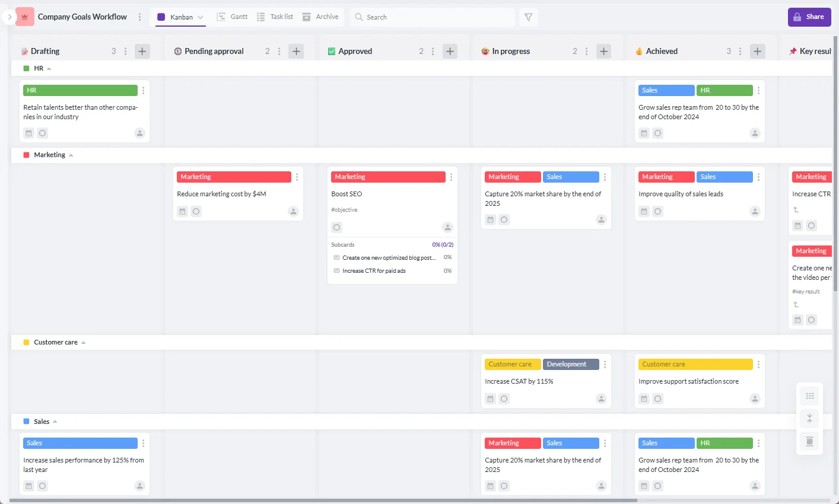This screenshot has height=504, width=839.
Task: Toggle completion on Marketing swimlane Capture 20% card
Action: (x=504, y=219)
